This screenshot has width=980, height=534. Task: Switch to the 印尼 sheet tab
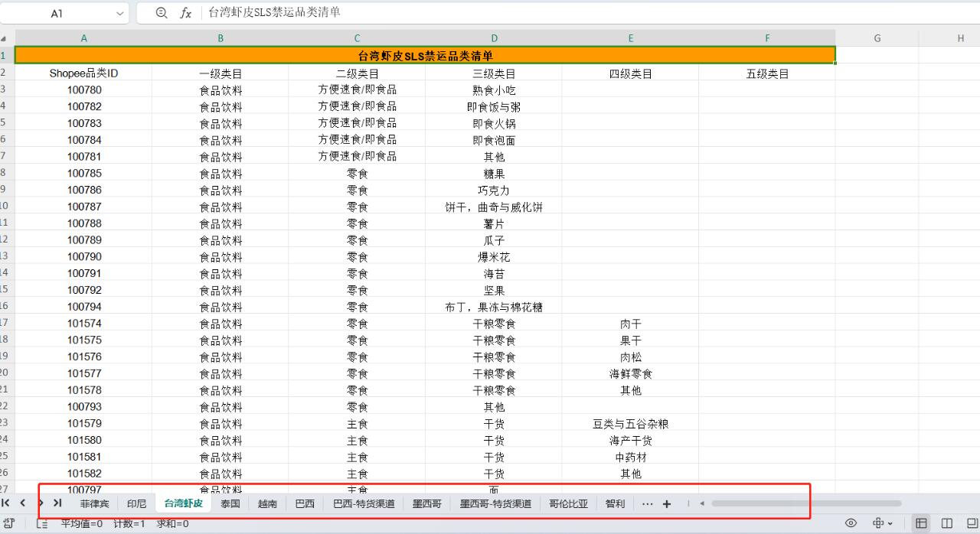136,504
